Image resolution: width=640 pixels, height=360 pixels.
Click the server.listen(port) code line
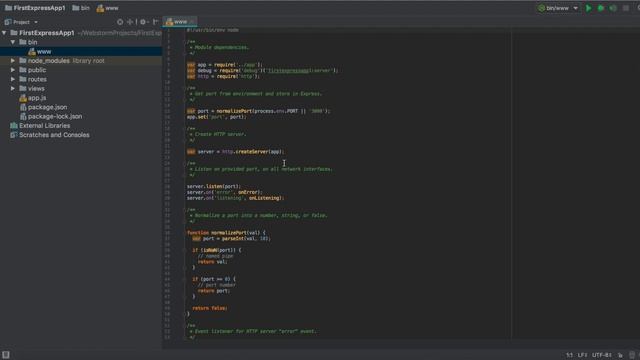(214, 187)
